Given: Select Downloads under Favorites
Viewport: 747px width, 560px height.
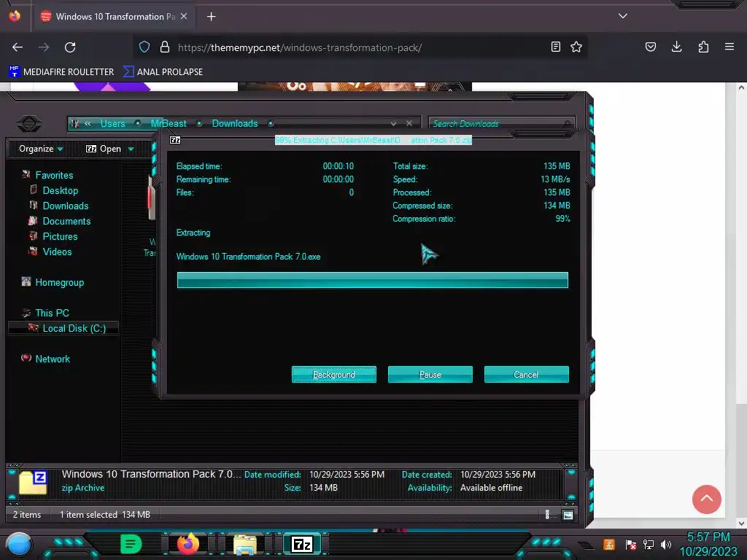Looking at the screenshot, I should pyautogui.click(x=66, y=206).
